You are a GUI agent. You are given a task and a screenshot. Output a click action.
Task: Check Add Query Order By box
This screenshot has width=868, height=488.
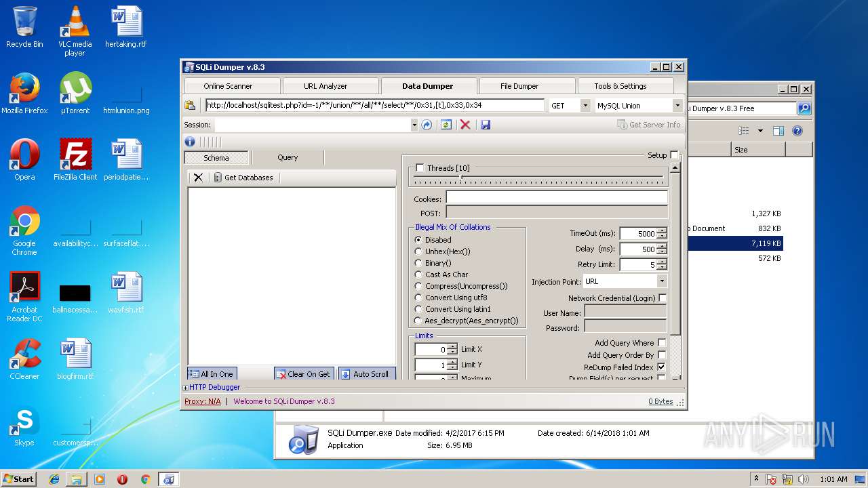(662, 355)
